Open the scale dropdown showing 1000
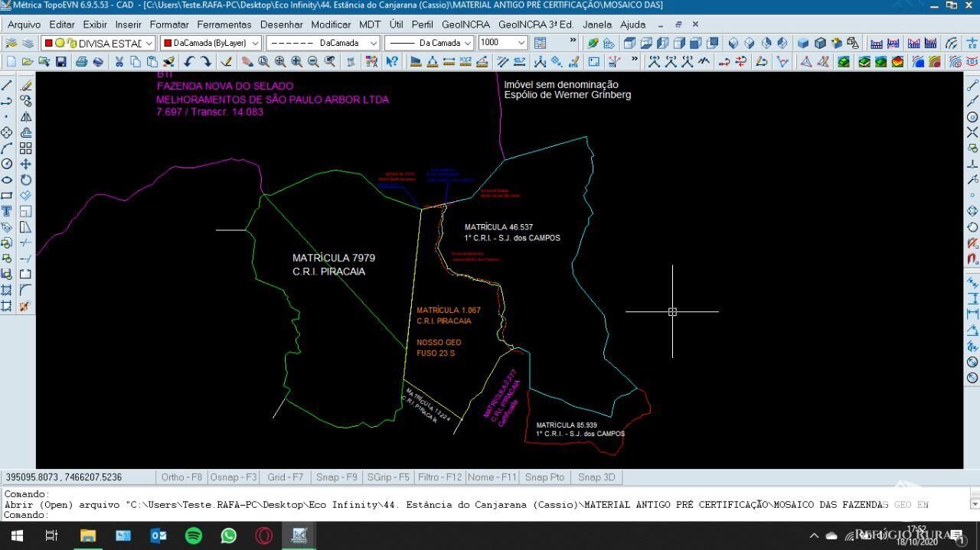Viewport: 980px width, 550px height. point(521,43)
